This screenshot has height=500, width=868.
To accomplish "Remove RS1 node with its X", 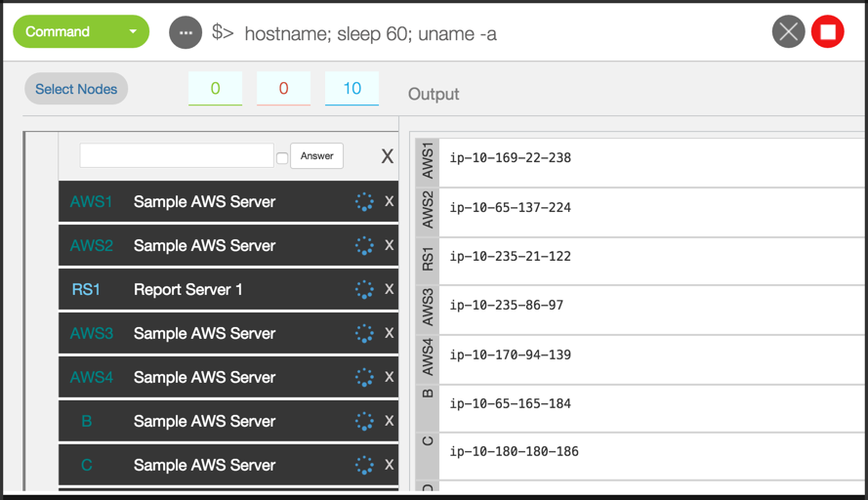I will [390, 288].
